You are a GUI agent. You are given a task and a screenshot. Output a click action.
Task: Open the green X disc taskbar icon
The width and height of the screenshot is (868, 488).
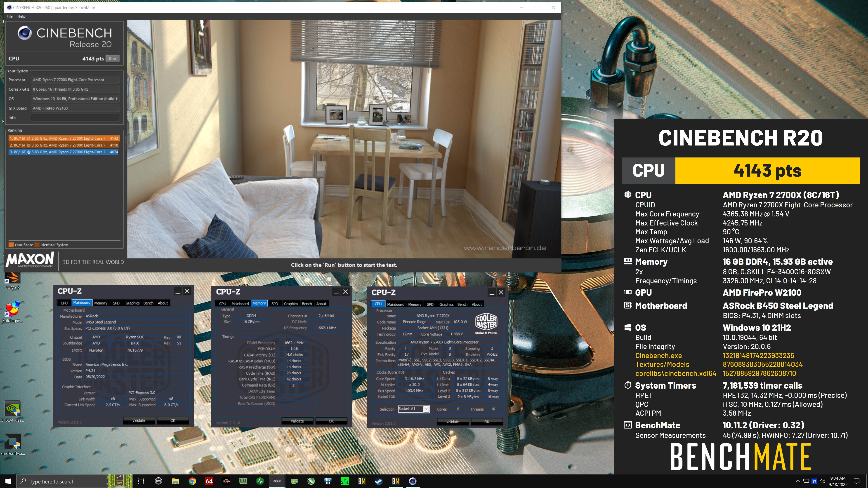[311, 481]
